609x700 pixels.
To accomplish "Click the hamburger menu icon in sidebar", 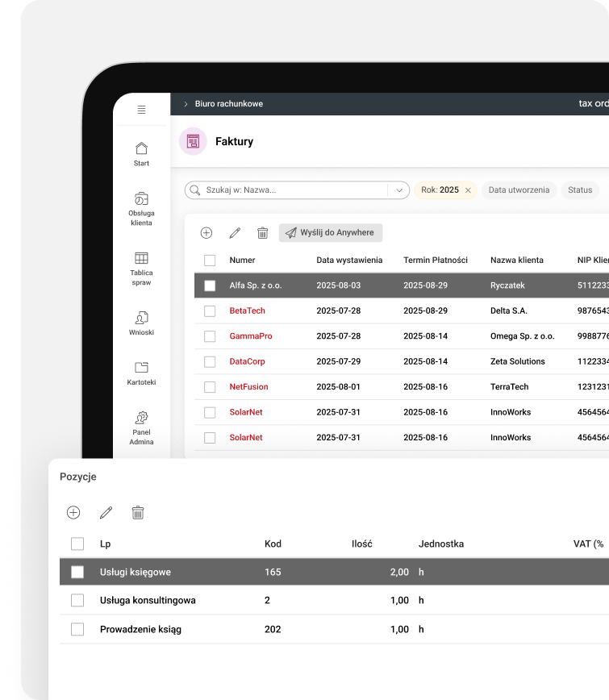I will (x=141, y=110).
